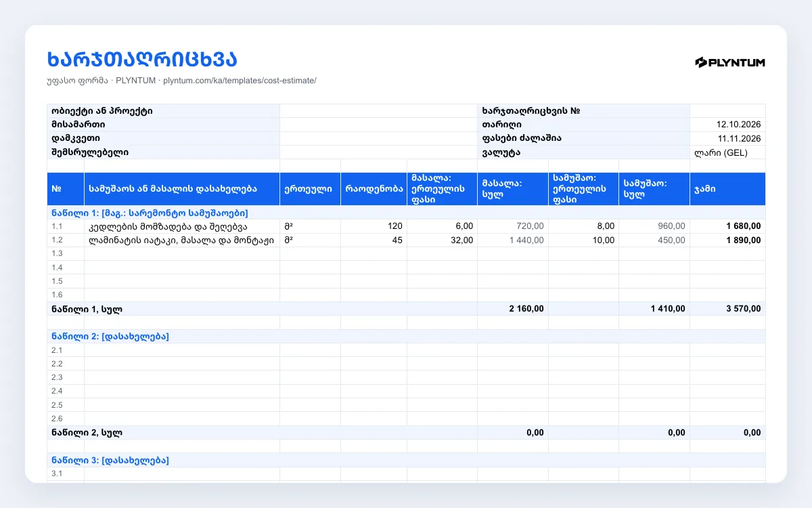The height and width of the screenshot is (508, 812).
Task: Select the date value 12.10.2026
Action: point(727,125)
